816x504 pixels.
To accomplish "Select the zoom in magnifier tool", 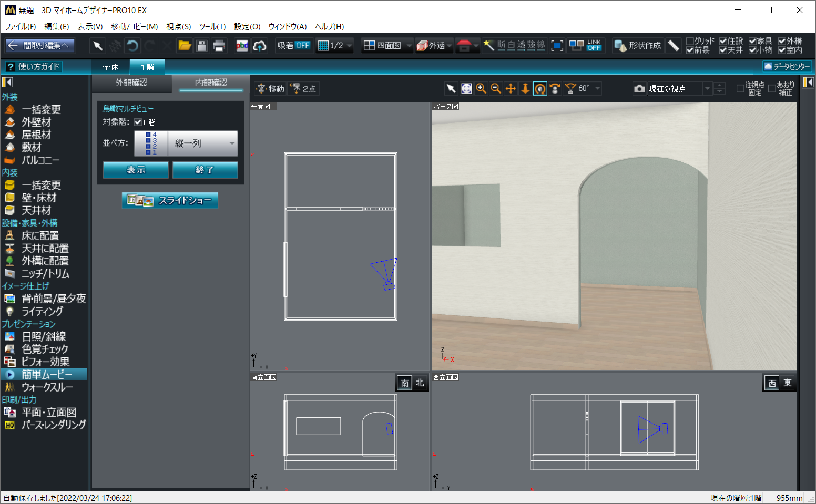I will point(481,89).
